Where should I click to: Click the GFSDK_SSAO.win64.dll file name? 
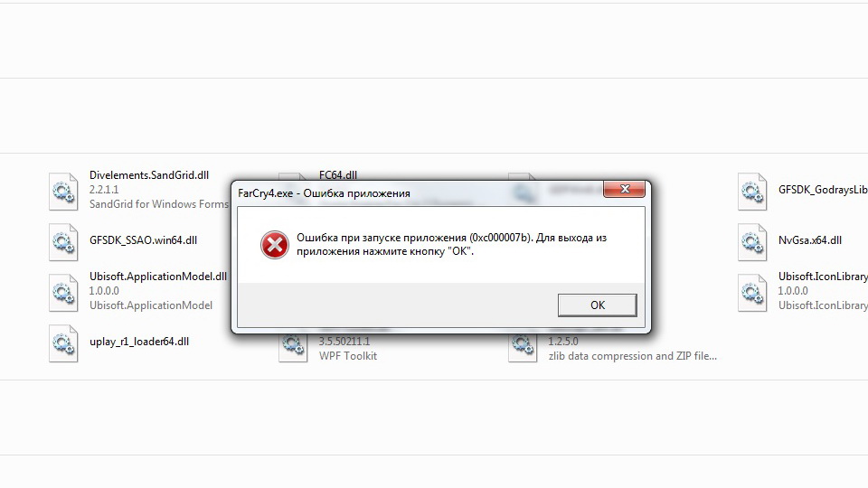click(144, 240)
